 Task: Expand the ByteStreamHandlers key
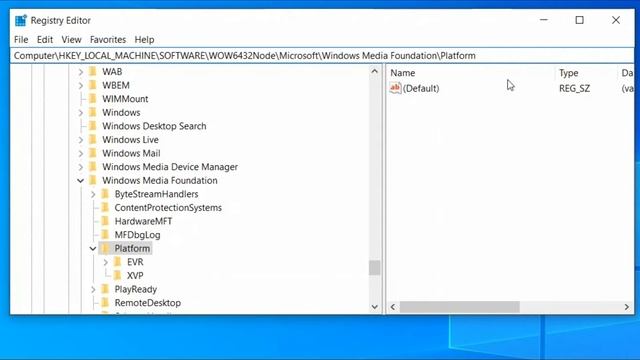point(93,194)
